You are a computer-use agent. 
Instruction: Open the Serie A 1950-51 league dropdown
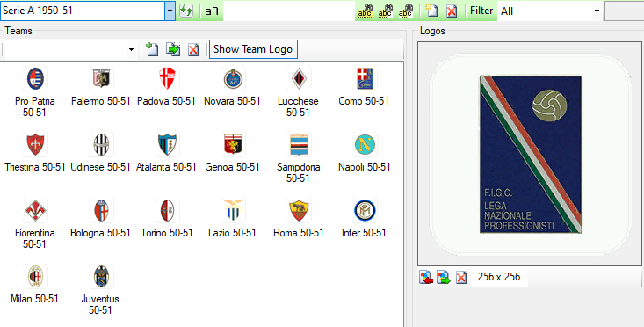click(170, 11)
